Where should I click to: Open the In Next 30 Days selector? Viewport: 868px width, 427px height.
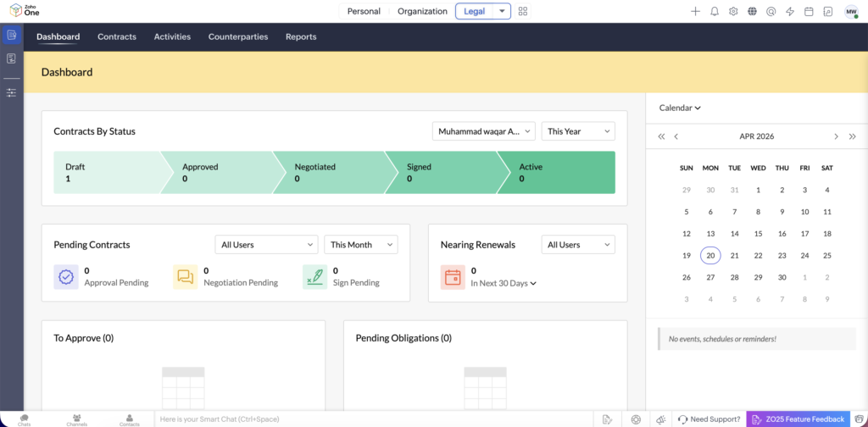pos(504,283)
